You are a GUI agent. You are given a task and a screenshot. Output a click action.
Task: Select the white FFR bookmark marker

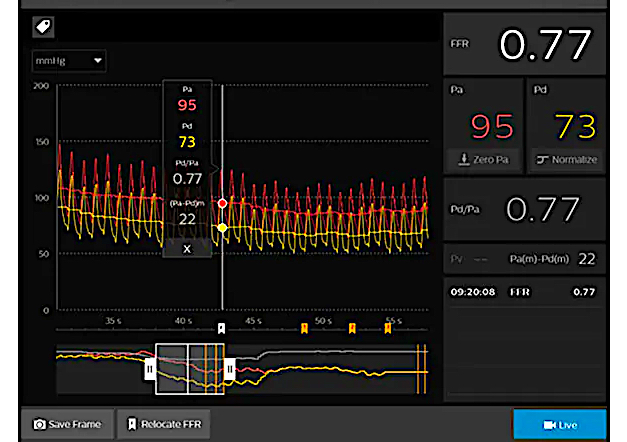click(x=222, y=328)
